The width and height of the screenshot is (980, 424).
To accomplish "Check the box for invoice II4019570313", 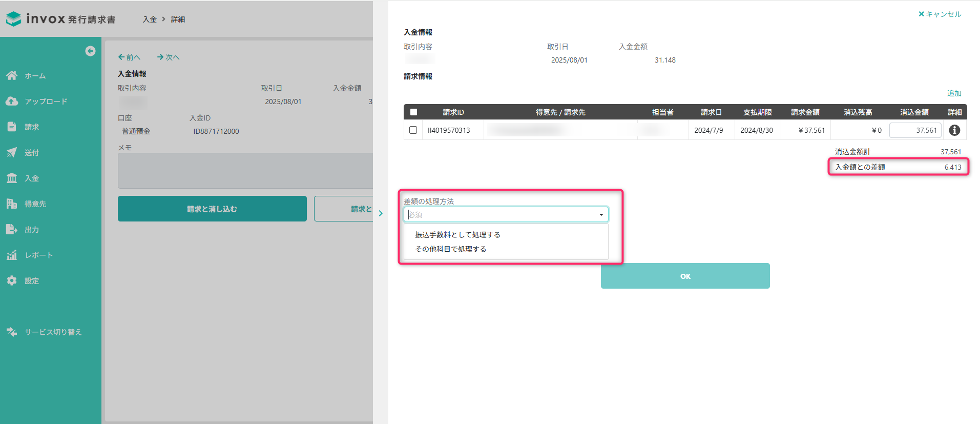I will (413, 130).
